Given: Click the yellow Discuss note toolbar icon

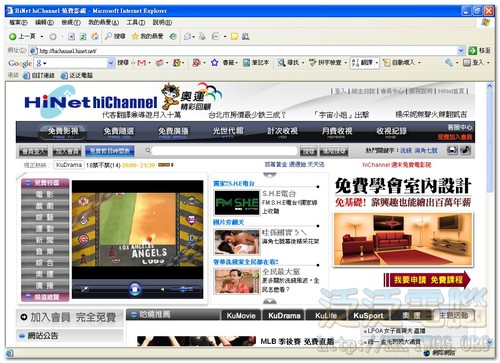Looking at the screenshot, I should (x=234, y=36).
